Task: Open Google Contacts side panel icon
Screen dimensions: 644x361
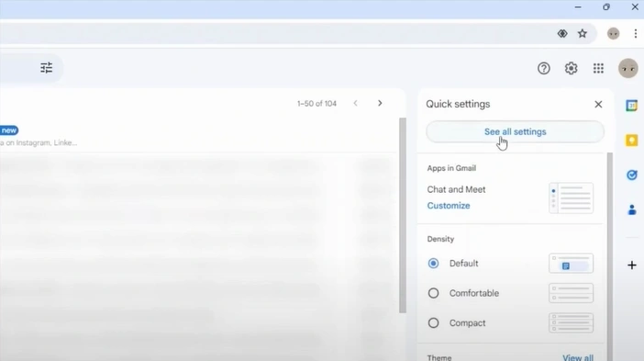Action: (x=632, y=210)
